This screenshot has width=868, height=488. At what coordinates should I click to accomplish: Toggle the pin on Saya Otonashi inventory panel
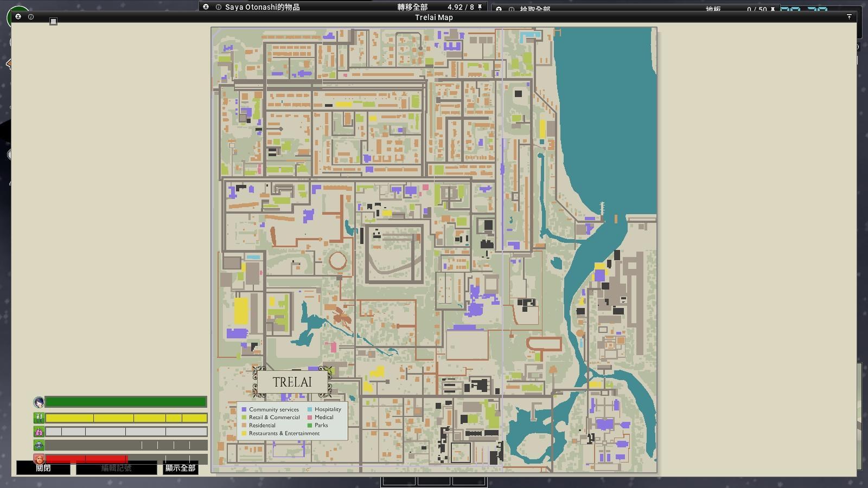tap(480, 7)
